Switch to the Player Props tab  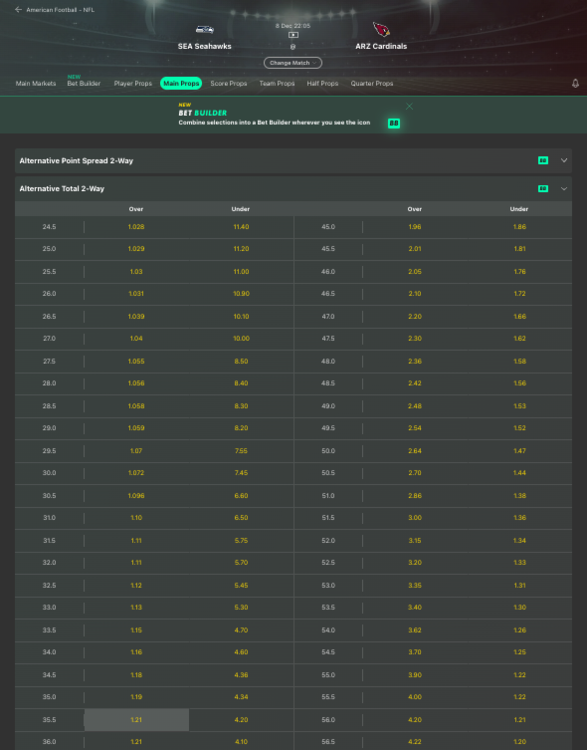coord(133,83)
